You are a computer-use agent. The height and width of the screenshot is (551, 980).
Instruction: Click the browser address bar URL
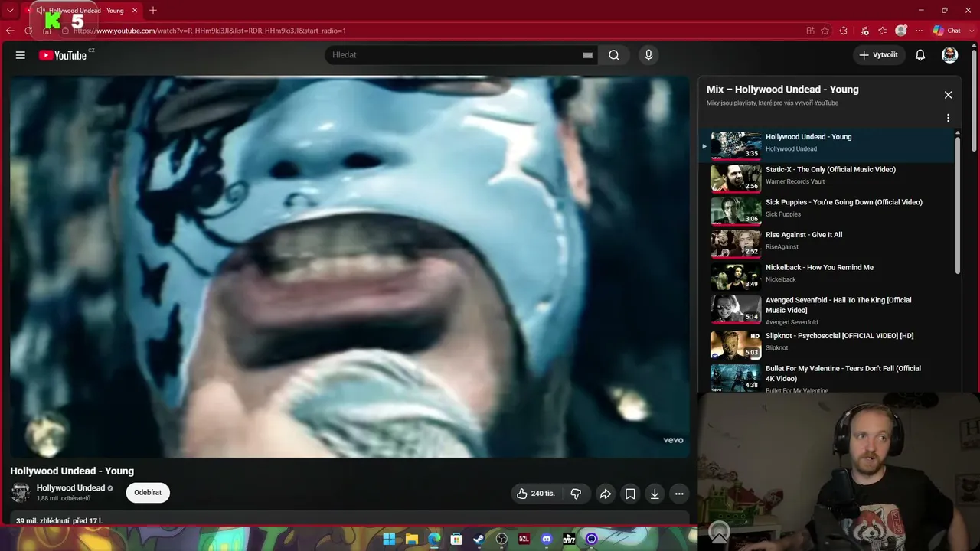pos(210,31)
